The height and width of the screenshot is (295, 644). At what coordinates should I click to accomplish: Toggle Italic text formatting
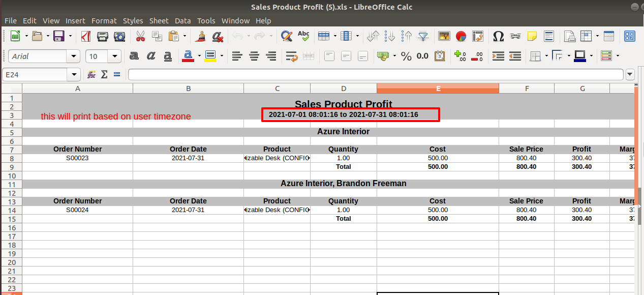click(151, 56)
